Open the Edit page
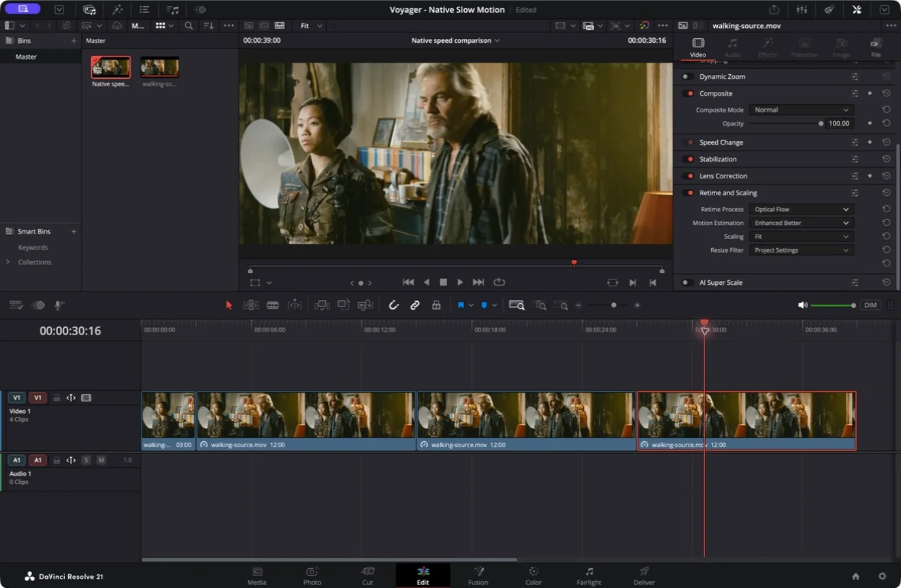The width and height of the screenshot is (901, 588). pyautogui.click(x=423, y=576)
